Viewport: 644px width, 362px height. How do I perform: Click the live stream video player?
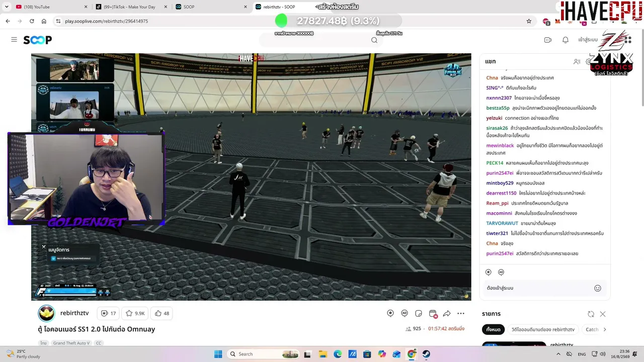tap(251, 177)
